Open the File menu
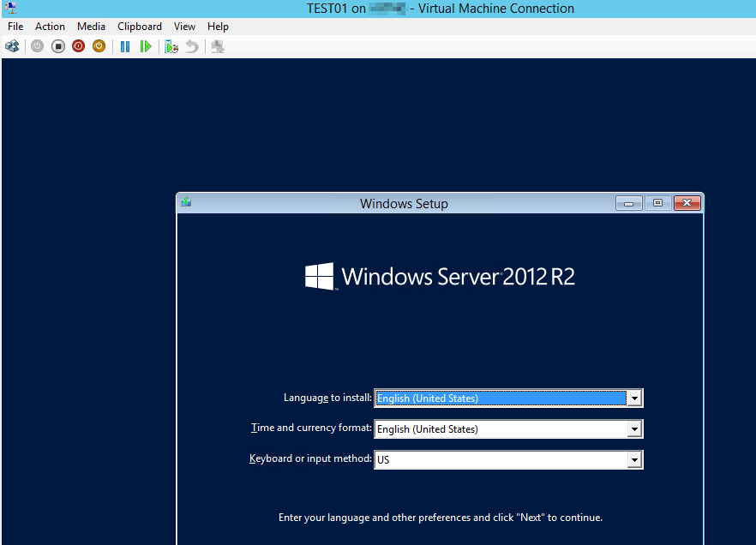 coord(15,27)
